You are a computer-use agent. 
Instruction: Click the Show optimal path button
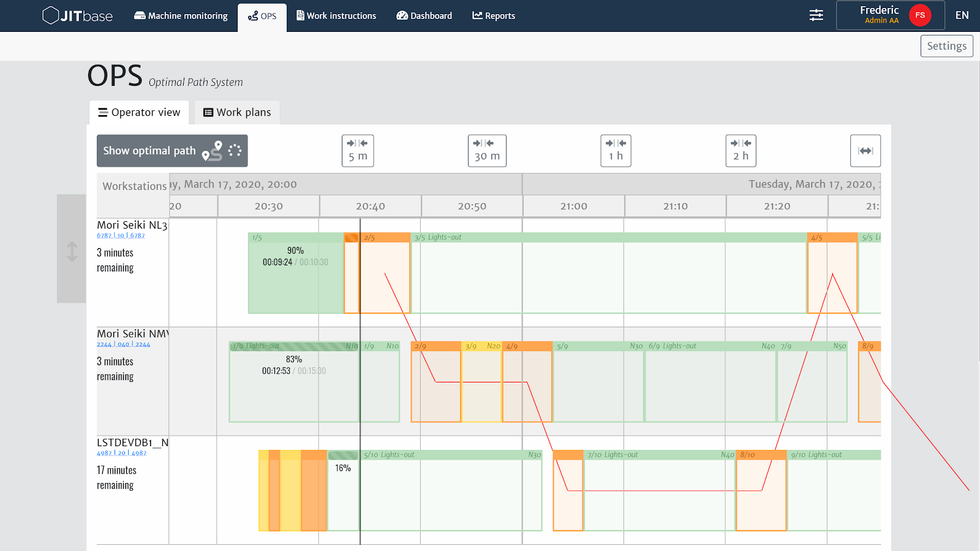point(172,151)
